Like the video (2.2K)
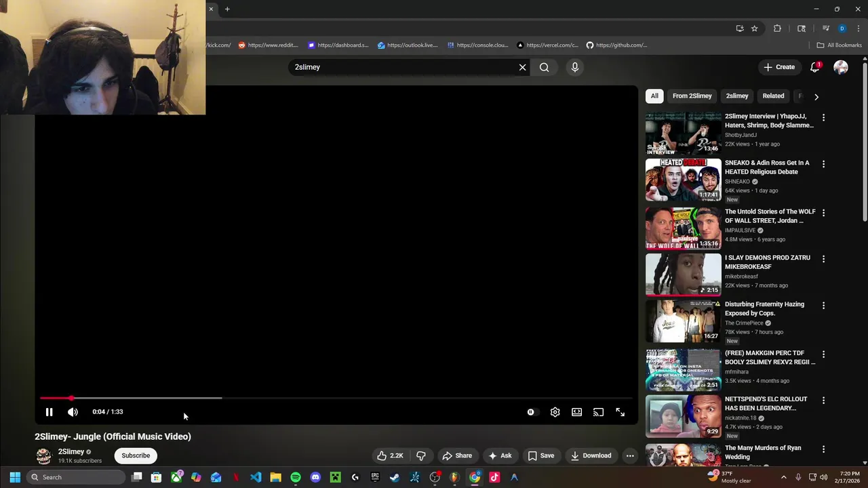The width and height of the screenshot is (868, 488). (x=391, y=455)
